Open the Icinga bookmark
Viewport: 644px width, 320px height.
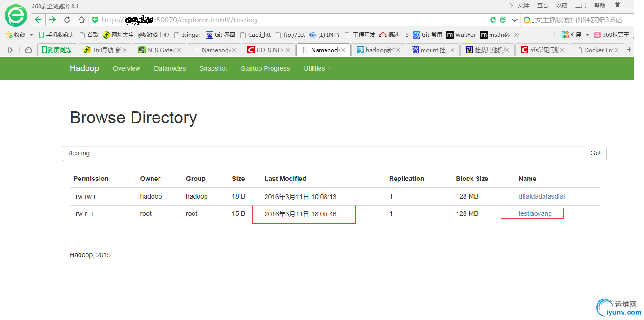pos(187,35)
